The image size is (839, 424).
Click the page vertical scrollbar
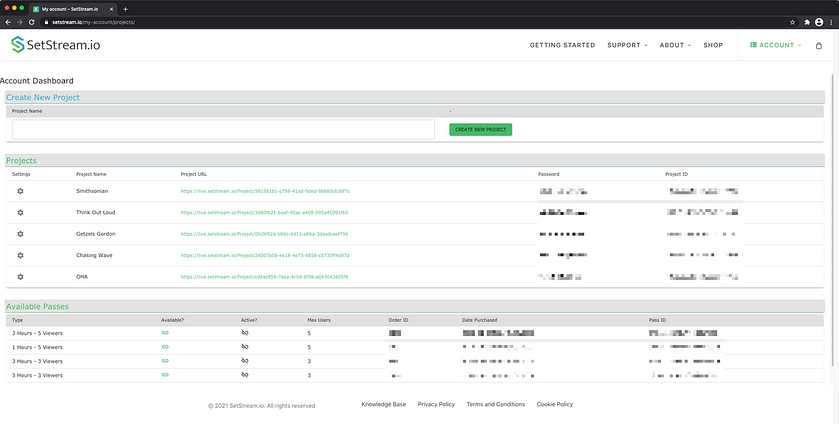(x=833, y=219)
